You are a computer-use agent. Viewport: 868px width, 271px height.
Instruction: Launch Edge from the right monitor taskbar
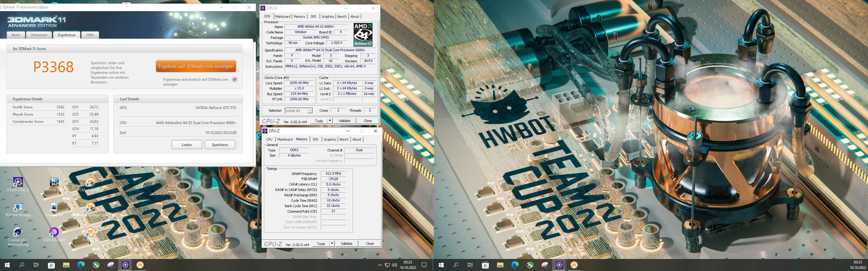[x=515, y=265]
